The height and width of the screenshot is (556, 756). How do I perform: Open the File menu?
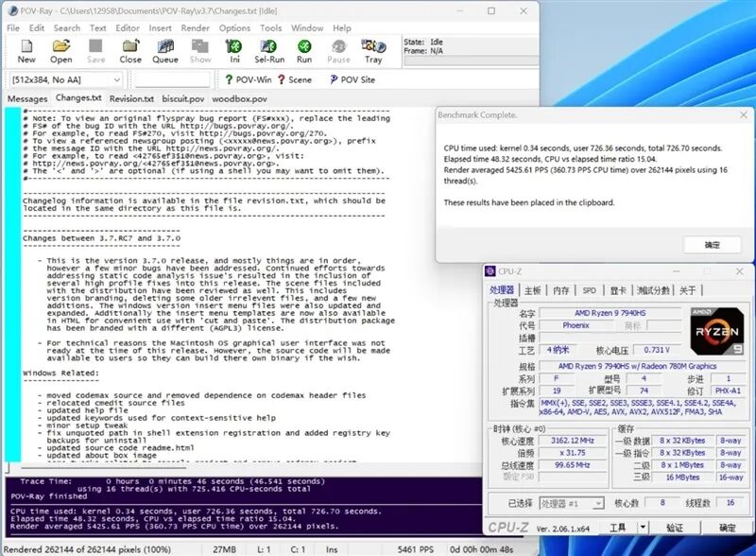point(13,28)
